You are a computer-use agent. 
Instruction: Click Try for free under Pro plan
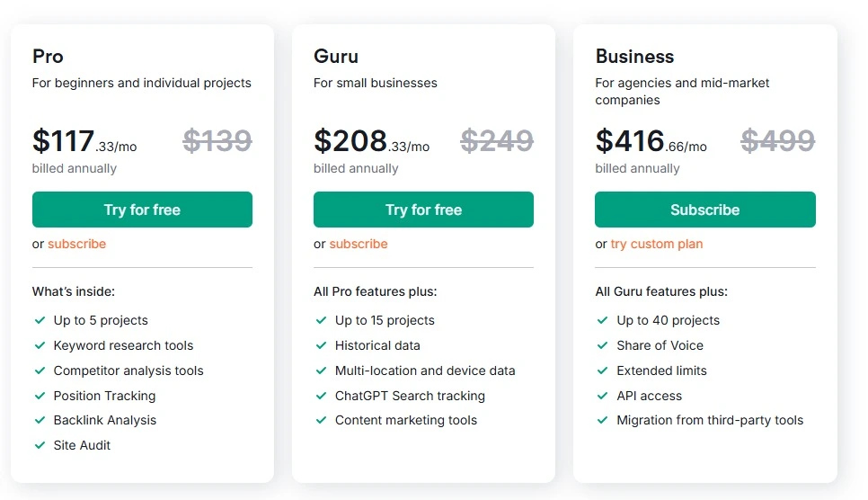[x=142, y=210]
